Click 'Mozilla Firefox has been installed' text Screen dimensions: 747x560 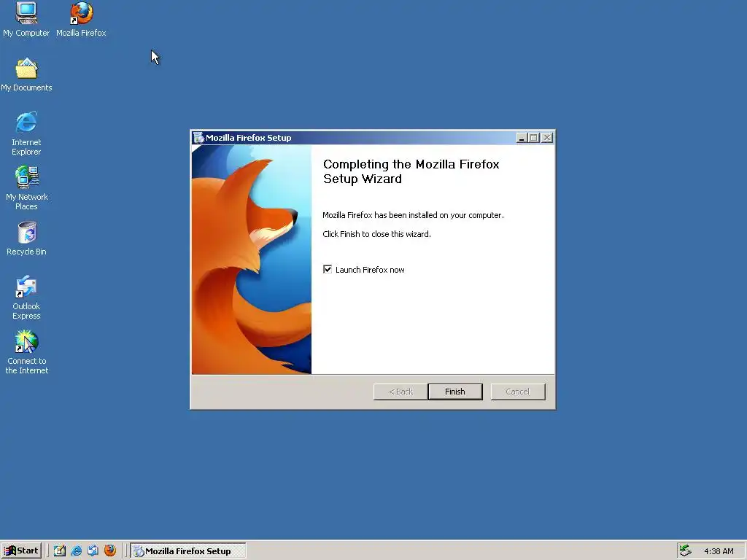point(413,215)
